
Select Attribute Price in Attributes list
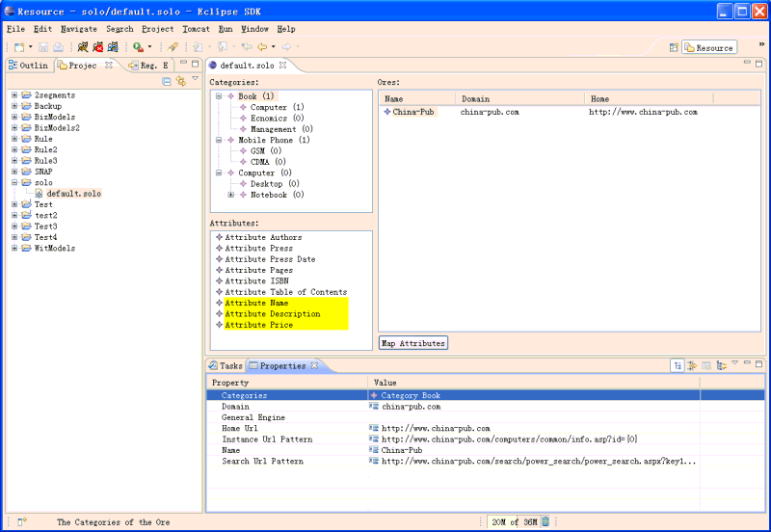pyautogui.click(x=258, y=325)
